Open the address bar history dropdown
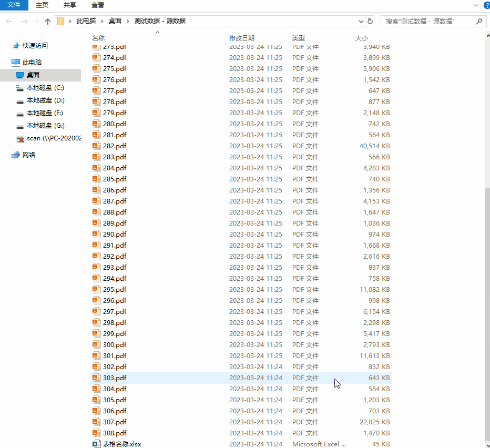490x448 pixels. coord(361,22)
